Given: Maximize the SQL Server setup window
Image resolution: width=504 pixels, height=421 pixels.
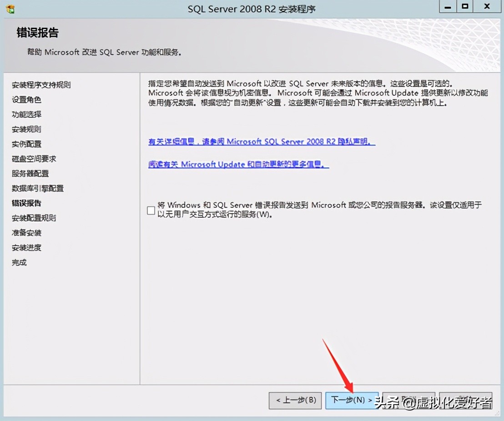Looking at the screenshot, I should [x=465, y=7].
